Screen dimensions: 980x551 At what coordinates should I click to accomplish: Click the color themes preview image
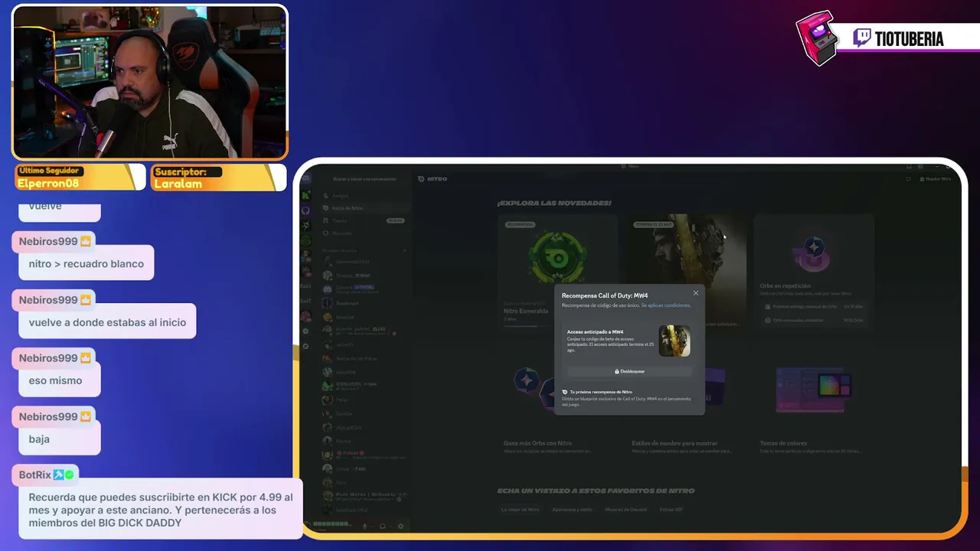pyautogui.click(x=813, y=388)
